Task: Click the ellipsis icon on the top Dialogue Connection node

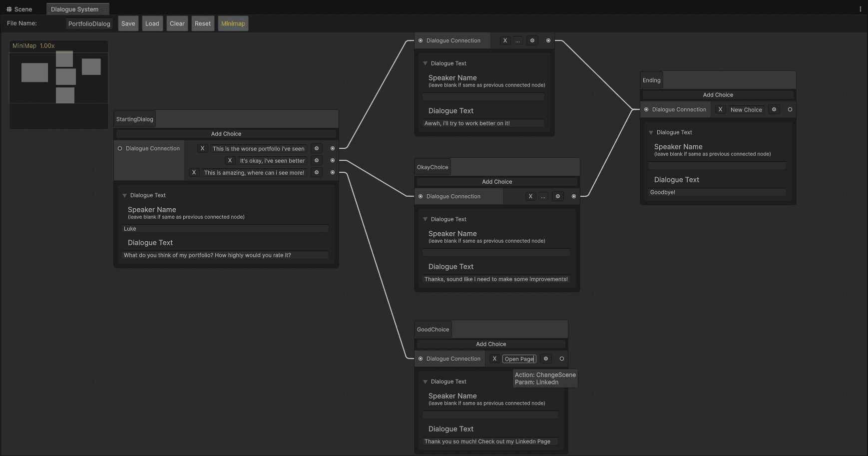Action: click(517, 40)
